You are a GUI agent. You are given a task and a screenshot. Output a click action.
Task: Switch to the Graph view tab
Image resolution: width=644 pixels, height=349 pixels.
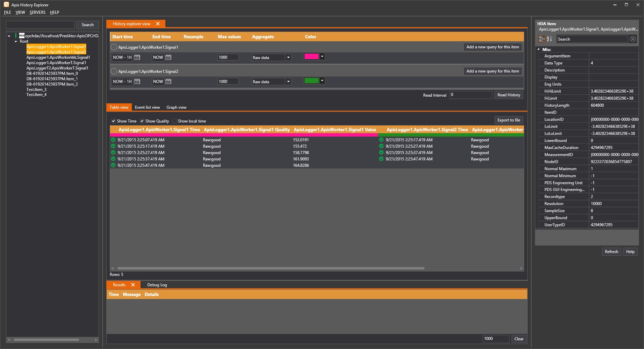pos(176,107)
